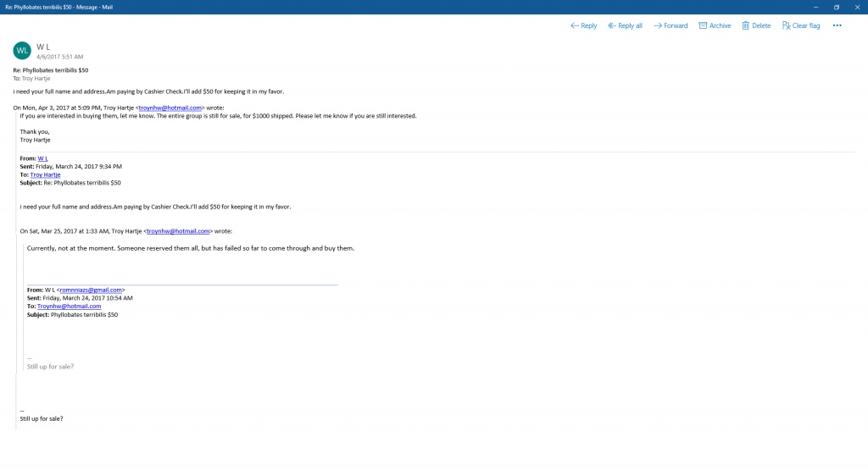Restore down the Mail window
This screenshot has width=868, height=470.
[837, 7]
